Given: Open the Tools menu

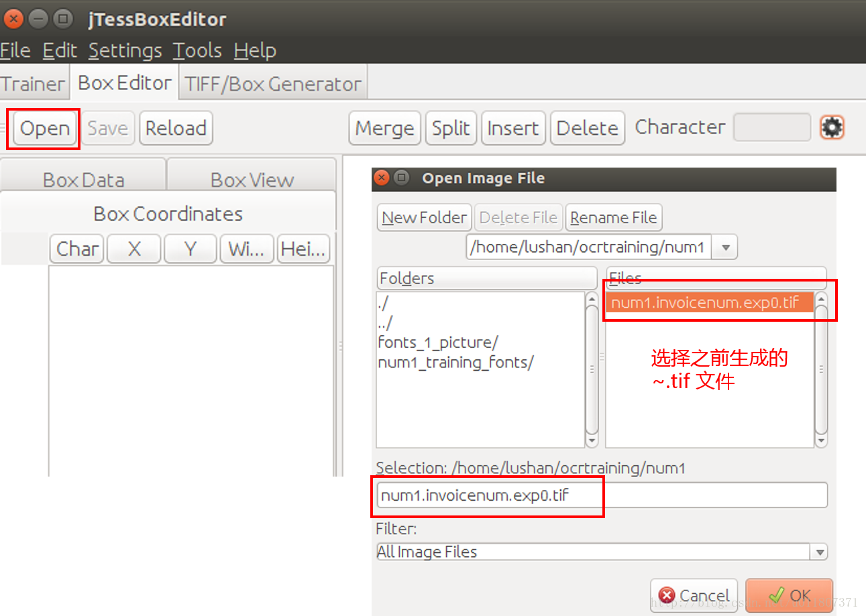Looking at the screenshot, I should click(197, 51).
